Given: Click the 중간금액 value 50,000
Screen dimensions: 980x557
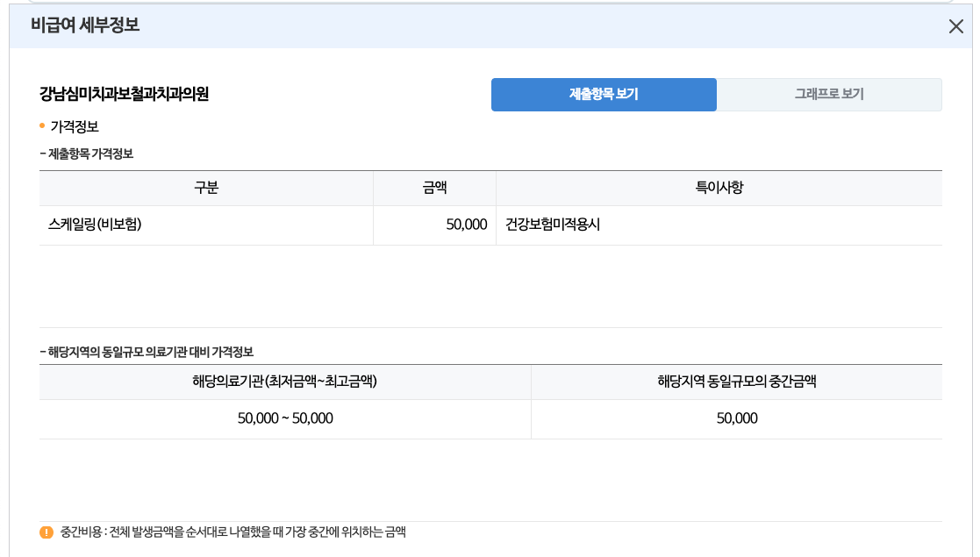Looking at the screenshot, I should pos(737,418).
